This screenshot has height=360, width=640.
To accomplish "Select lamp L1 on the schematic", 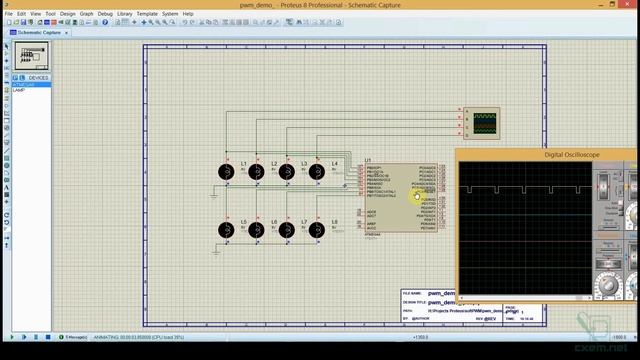I will tap(226, 172).
